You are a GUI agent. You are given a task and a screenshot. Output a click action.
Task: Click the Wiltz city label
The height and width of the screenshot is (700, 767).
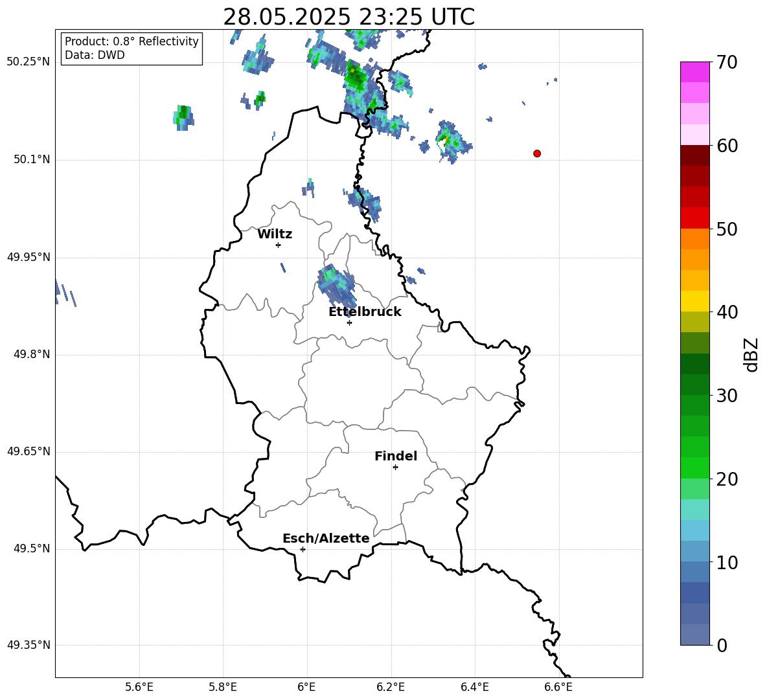(275, 234)
